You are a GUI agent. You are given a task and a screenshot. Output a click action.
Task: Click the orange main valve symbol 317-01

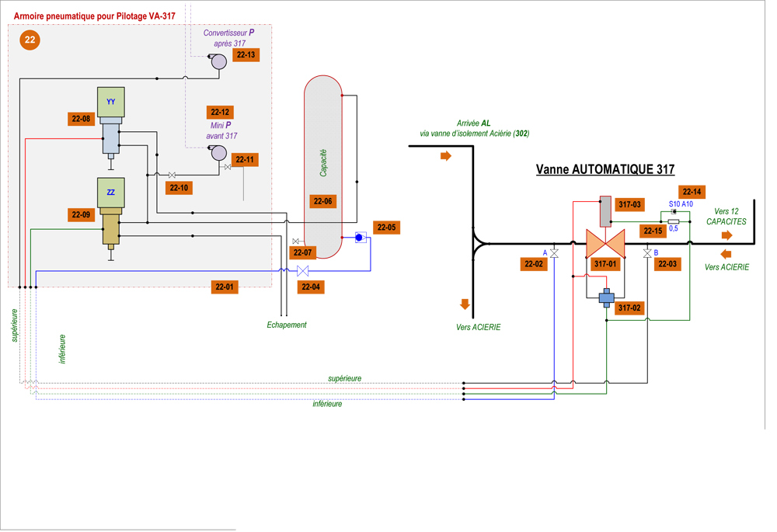coord(605,243)
